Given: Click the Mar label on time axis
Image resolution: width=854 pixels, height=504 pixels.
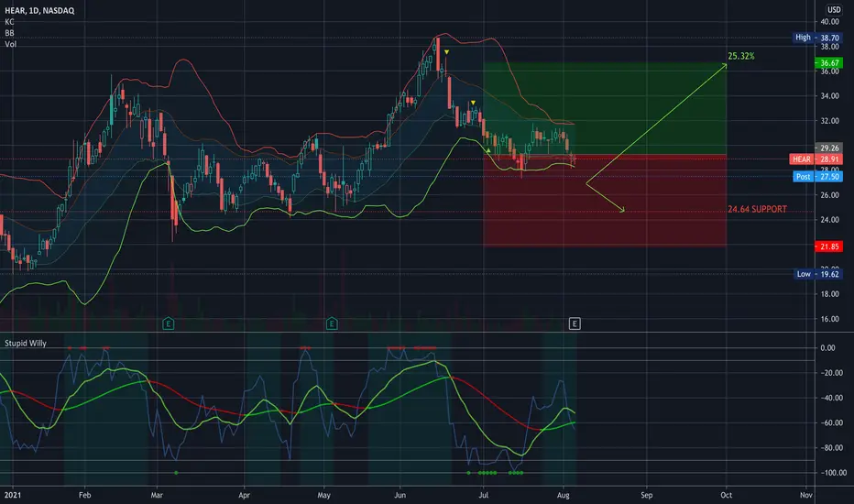Looking at the screenshot, I should [x=157, y=495].
